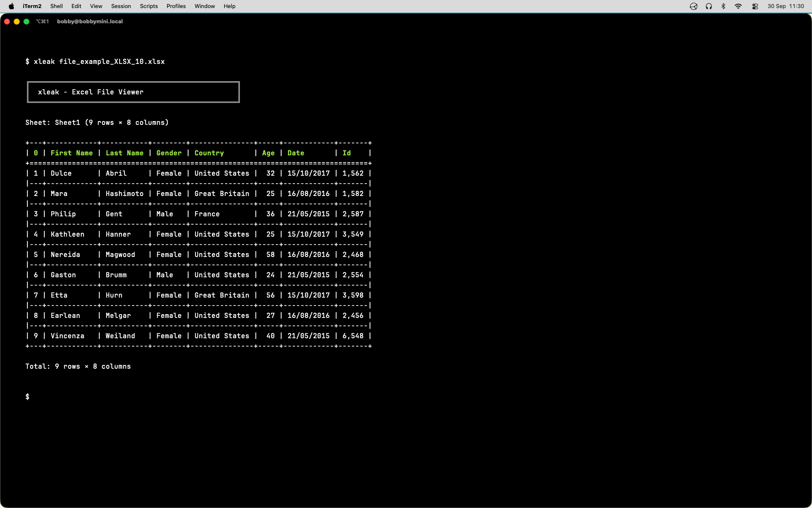Click Great Britain in Etta's row
812x508 pixels.
point(222,295)
